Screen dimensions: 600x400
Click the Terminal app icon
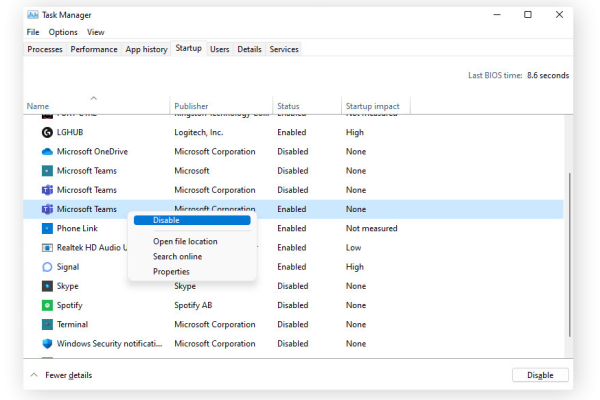(x=47, y=325)
